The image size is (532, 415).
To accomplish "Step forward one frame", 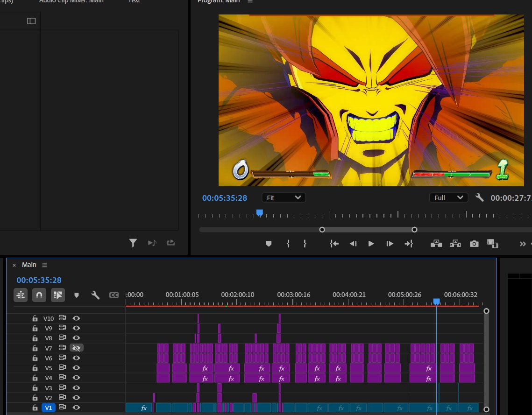I will point(390,244).
